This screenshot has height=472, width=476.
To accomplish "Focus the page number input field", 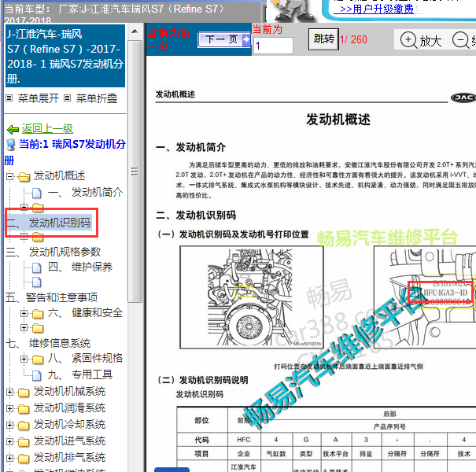I will pos(273,46).
